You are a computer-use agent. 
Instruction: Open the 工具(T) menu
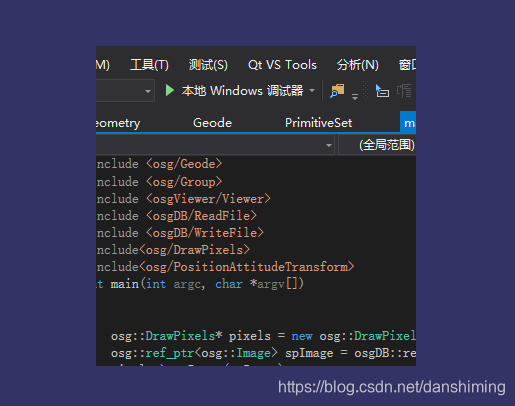149,65
